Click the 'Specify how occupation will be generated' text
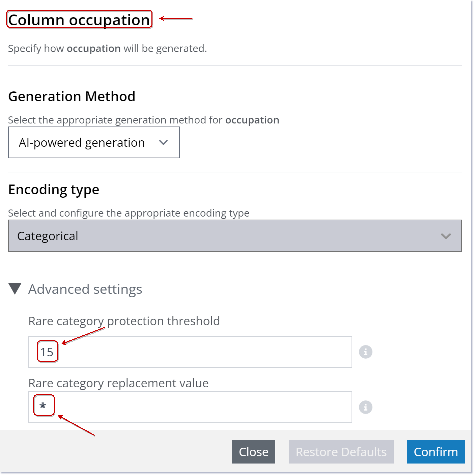This screenshot has height=476, width=475. coord(107,49)
